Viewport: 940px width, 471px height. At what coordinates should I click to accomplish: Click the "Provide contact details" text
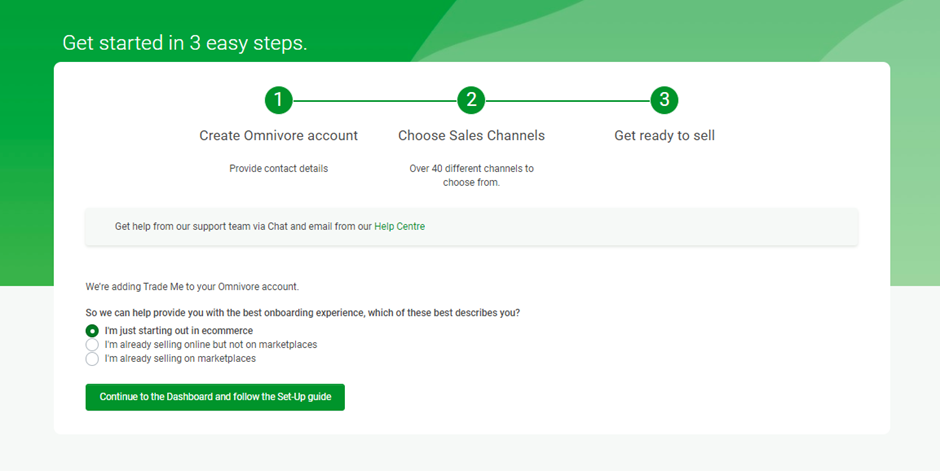(278, 168)
